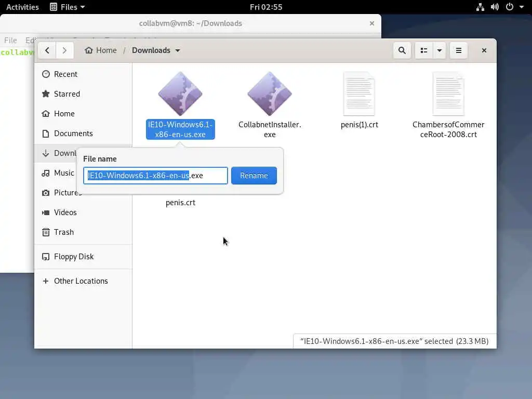Click the Music note icon
Viewport: 532px width, 399px height.
46,173
